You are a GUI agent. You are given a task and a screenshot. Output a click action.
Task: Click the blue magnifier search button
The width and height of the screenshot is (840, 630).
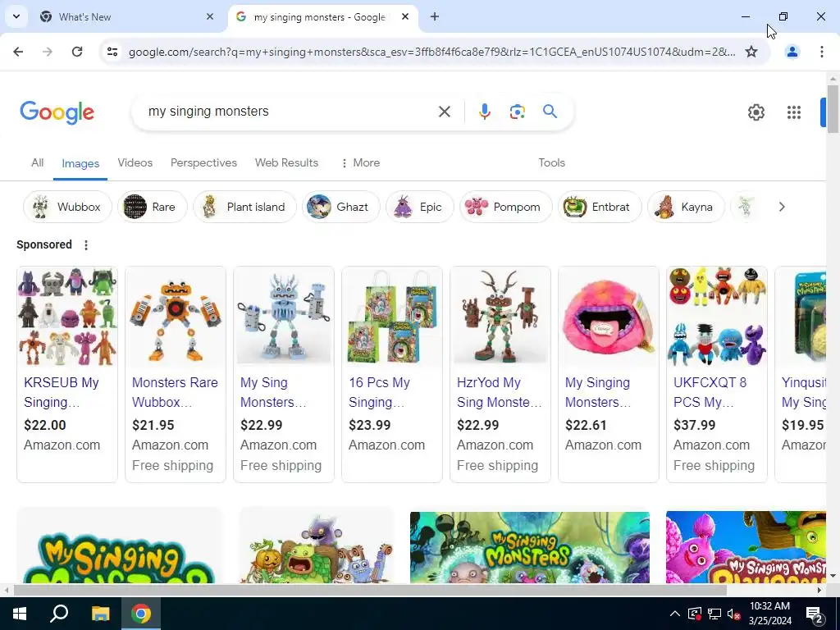(x=550, y=112)
